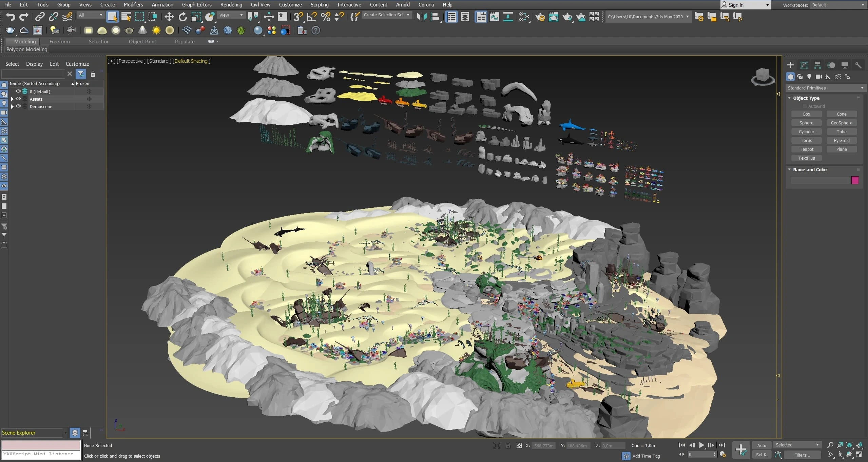Switch to the Freeform ribbon tab
Image resolution: width=868 pixels, height=462 pixels.
pyautogui.click(x=59, y=41)
